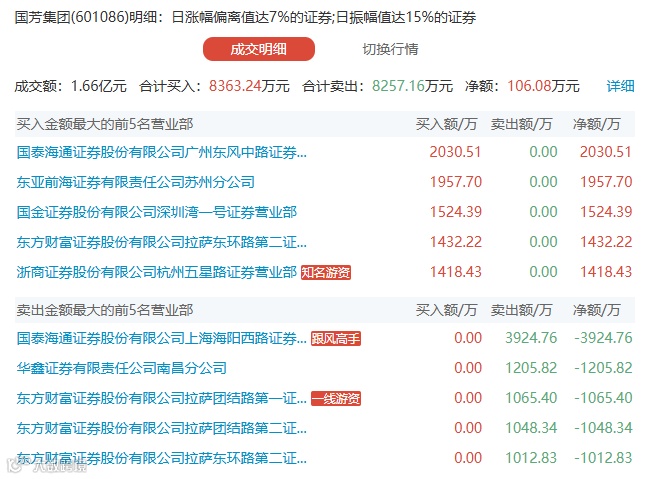Click the 合计买入 8363.24万元 value
This screenshot has width=652, height=479.
[249, 86]
